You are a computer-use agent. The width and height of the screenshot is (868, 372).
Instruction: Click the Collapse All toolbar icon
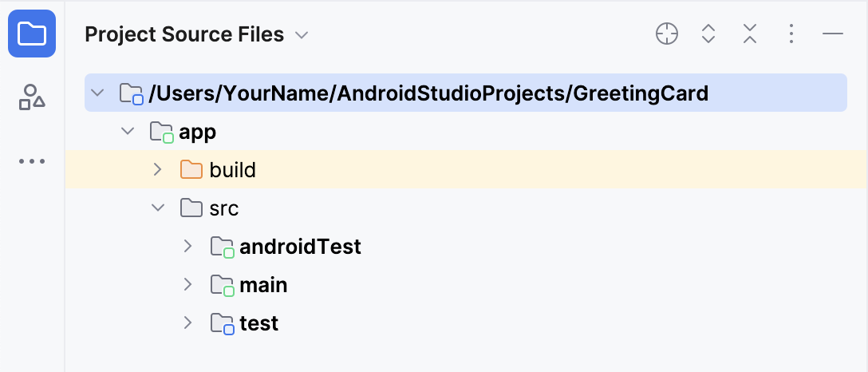750,34
